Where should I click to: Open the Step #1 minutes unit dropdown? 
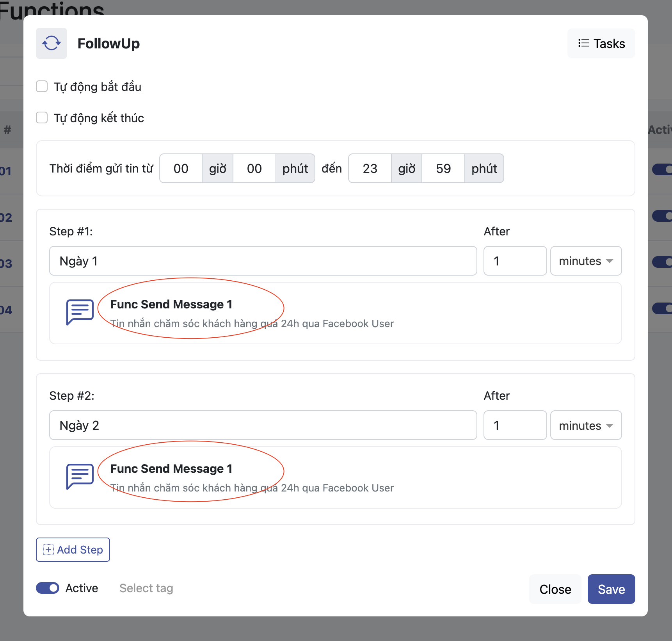pos(585,261)
